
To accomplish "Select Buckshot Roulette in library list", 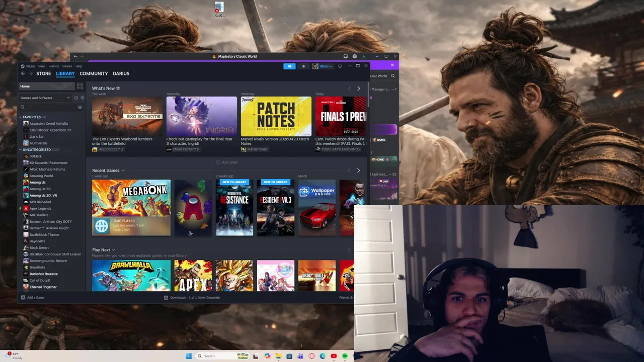I will pos(43,274).
